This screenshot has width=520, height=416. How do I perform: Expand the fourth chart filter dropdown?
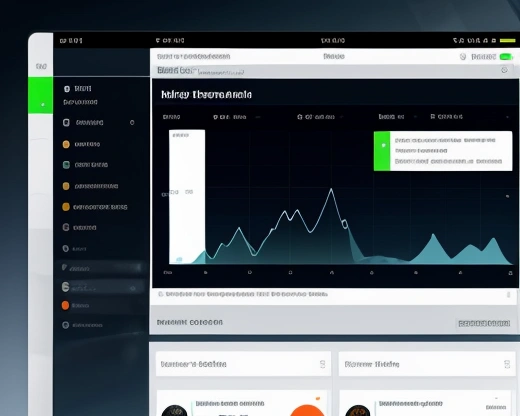click(x=397, y=117)
